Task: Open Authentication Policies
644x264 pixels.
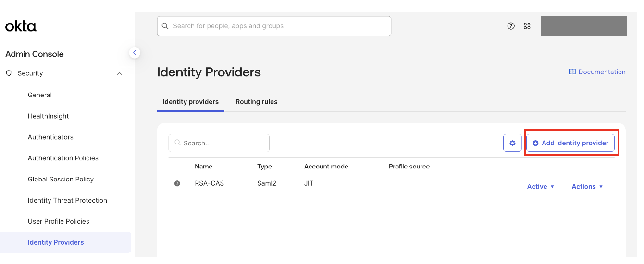Action: click(63, 158)
